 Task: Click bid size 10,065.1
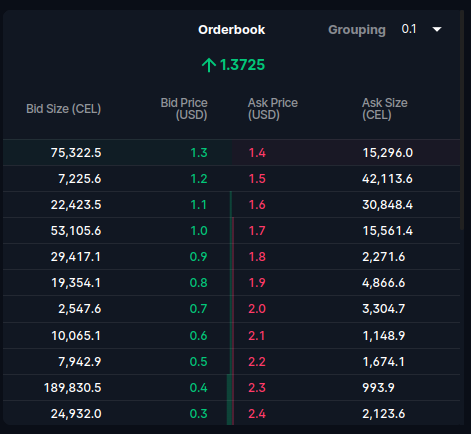pos(76,335)
